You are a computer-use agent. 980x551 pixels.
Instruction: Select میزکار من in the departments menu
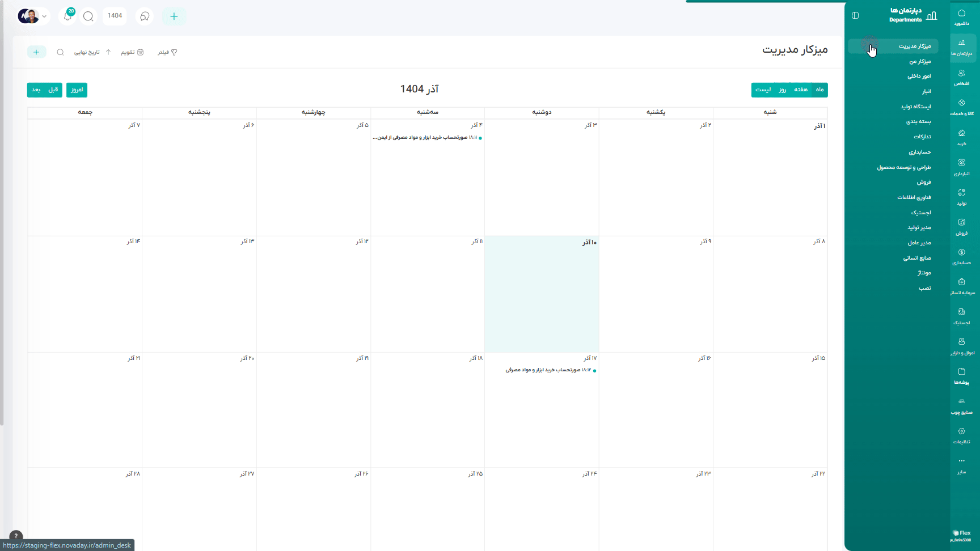pos(919,61)
